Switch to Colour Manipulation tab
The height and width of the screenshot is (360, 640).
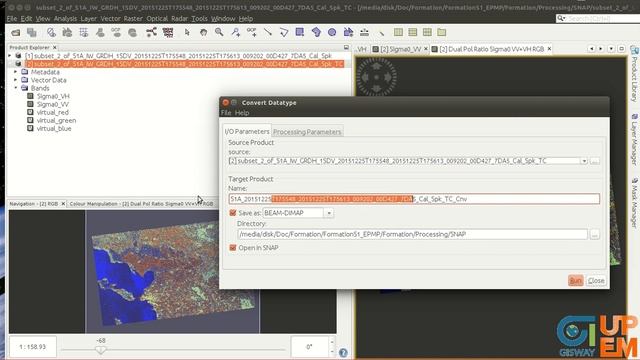pos(141,203)
